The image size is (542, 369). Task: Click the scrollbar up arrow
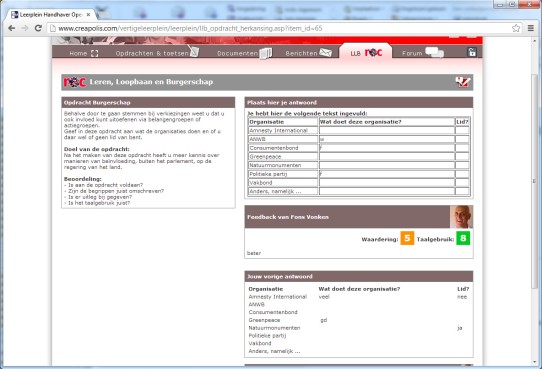(x=535, y=40)
